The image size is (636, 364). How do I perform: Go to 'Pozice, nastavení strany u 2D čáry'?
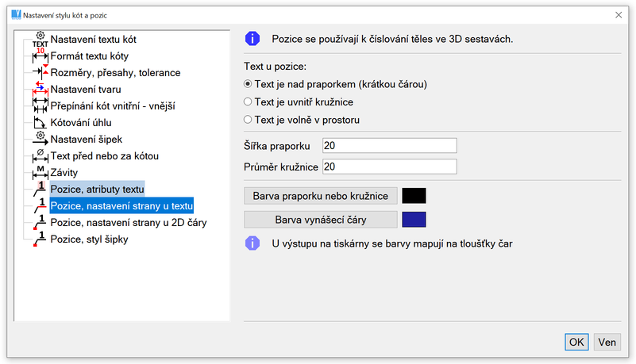tap(128, 222)
